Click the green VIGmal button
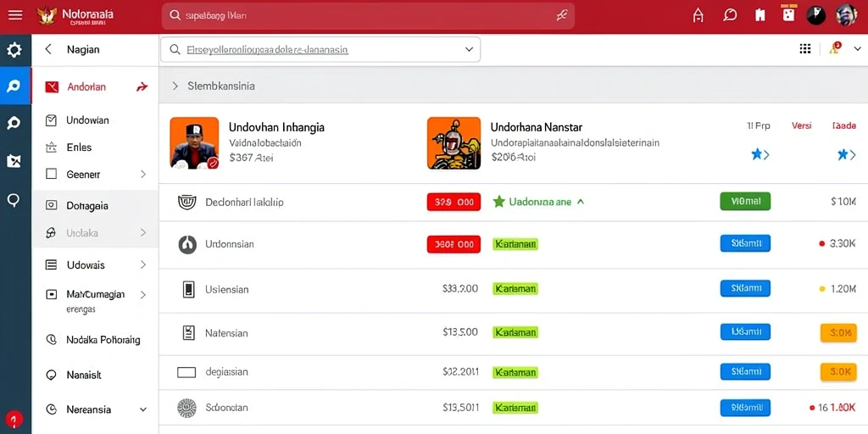868x434 pixels. 745,201
